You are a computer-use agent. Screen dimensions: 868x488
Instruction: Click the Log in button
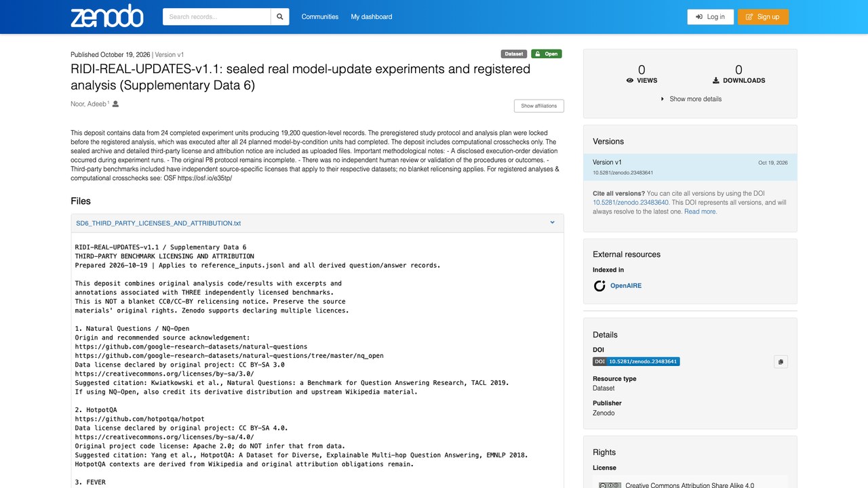coord(710,17)
